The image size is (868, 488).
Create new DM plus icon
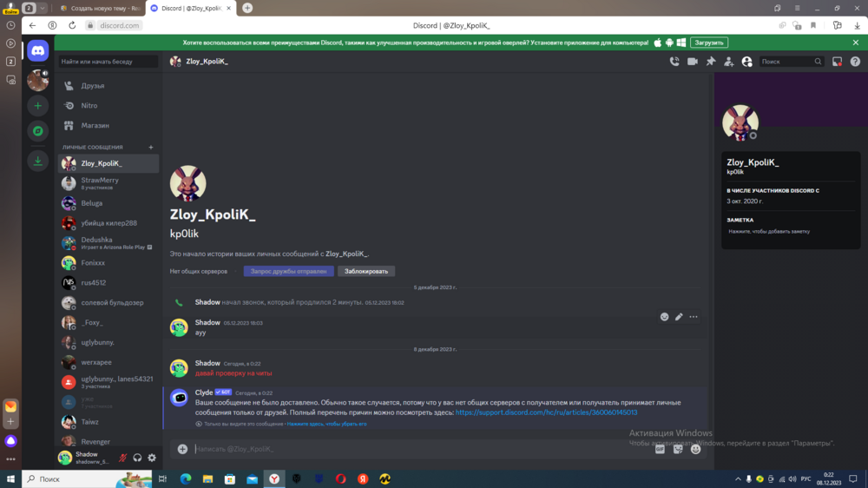coord(150,148)
